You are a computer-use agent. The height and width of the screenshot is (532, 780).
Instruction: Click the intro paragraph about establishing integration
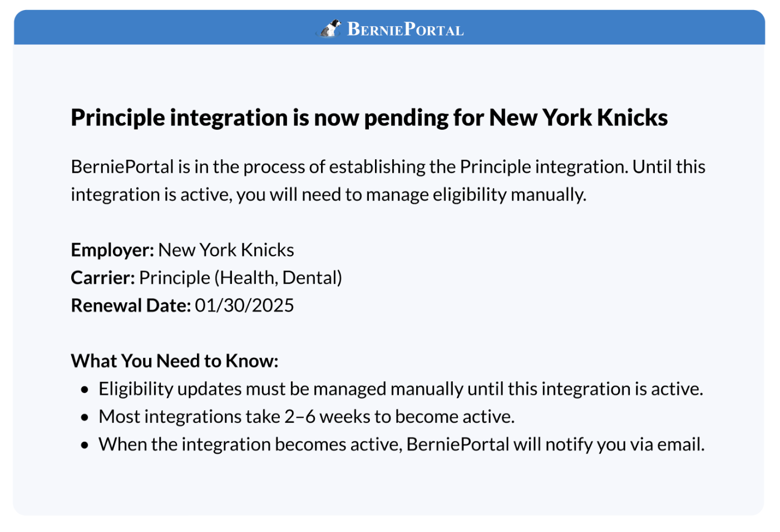(388, 180)
